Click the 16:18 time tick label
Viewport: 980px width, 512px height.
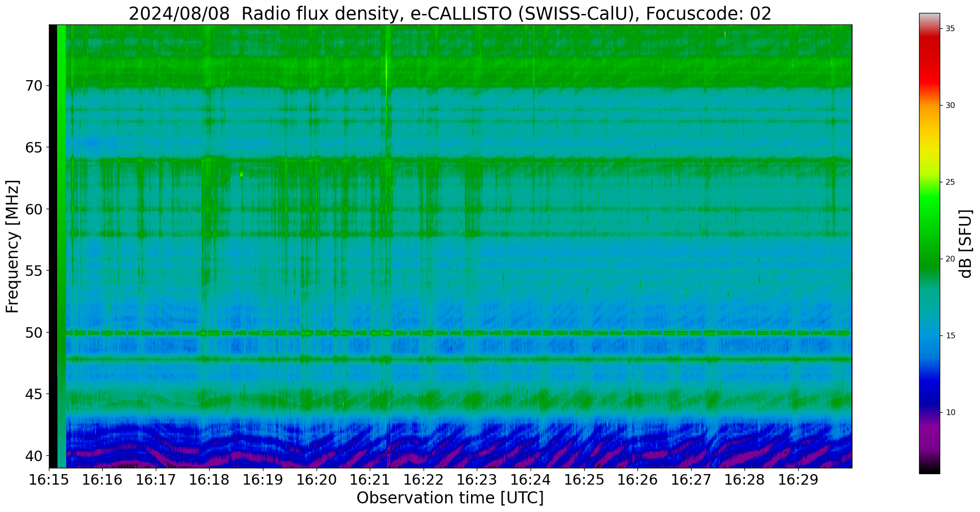(x=209, y=480)
